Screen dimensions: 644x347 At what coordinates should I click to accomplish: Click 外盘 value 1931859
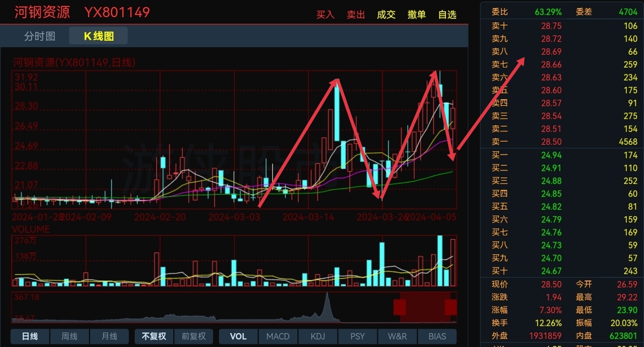pos(545,336)
